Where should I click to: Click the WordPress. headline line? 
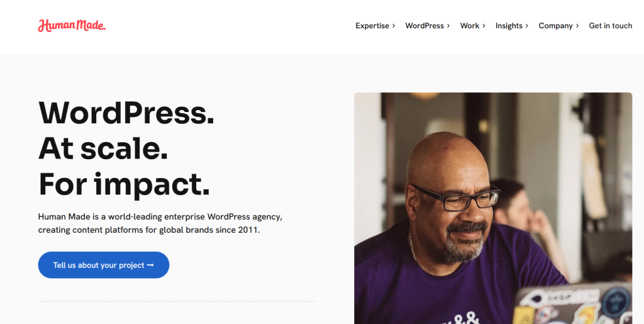coord(126,112)
